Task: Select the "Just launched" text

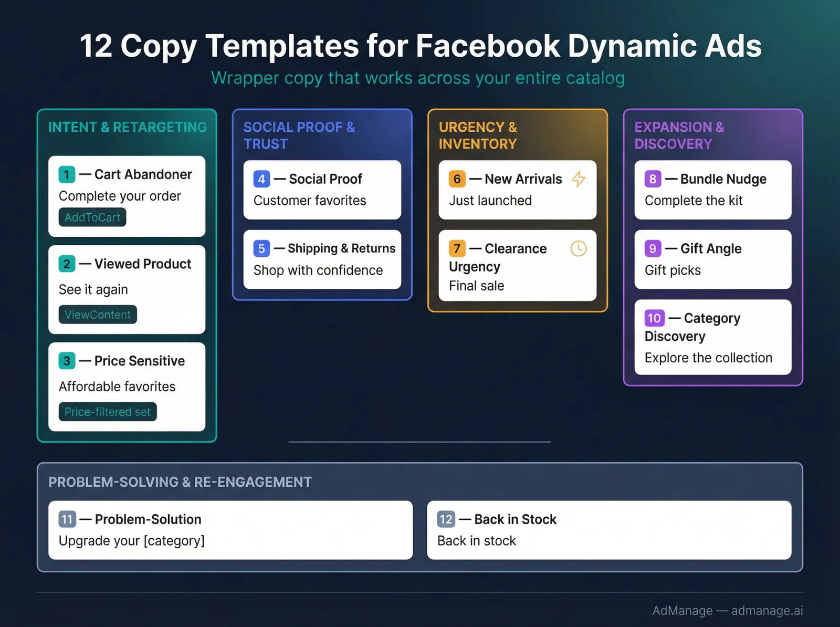Action: pos(490,201)
